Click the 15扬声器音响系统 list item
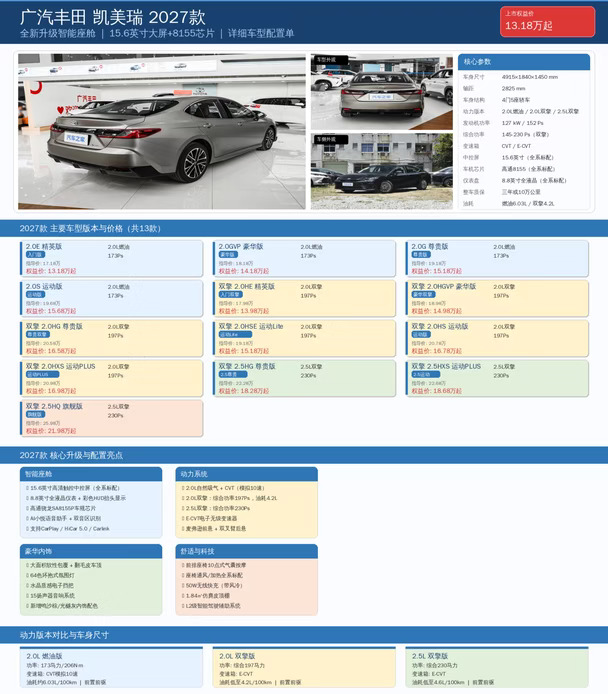 click(50, 596)
